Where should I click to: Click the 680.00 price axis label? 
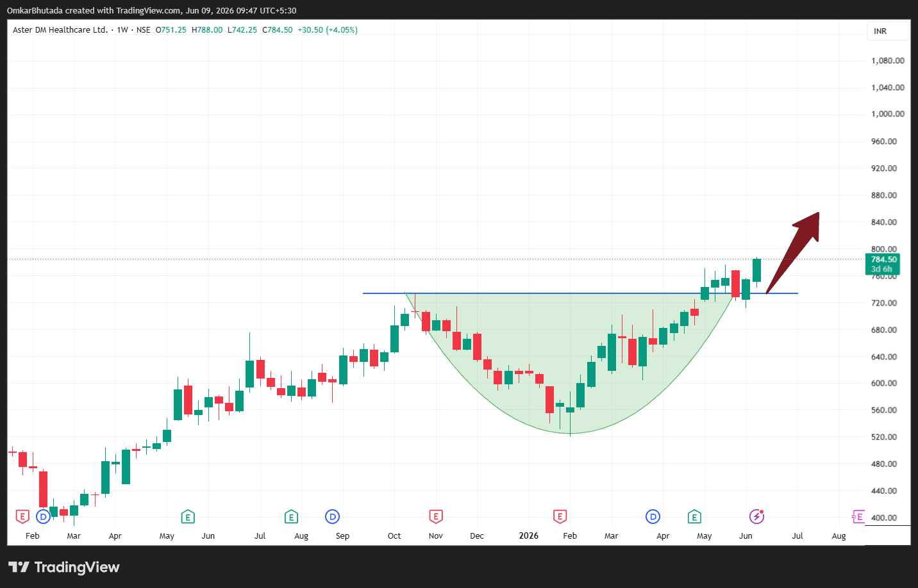point(884,330)
